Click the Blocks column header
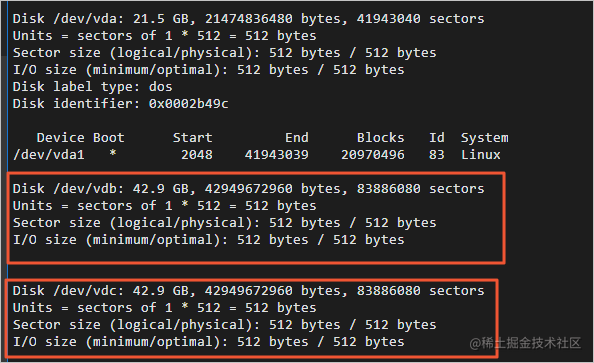 click(x=380, y=138)
